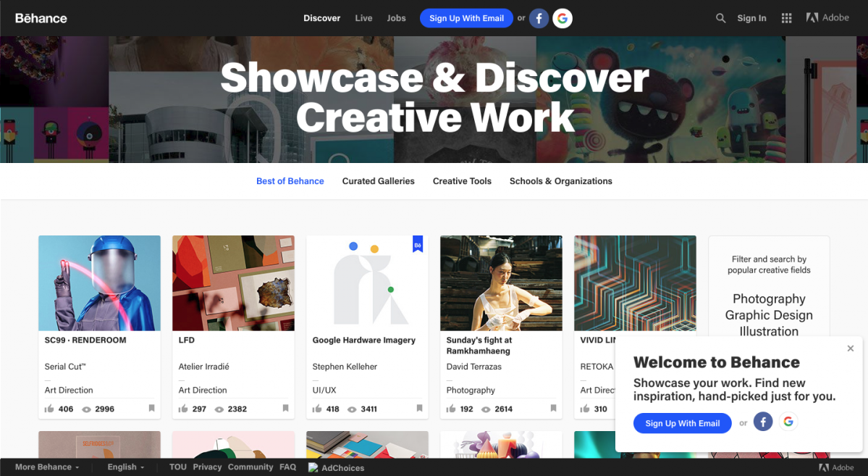Like the SC99 · RENDEROOM project
This screenshot has width=868, height=476.
click(x=49, y=409)
